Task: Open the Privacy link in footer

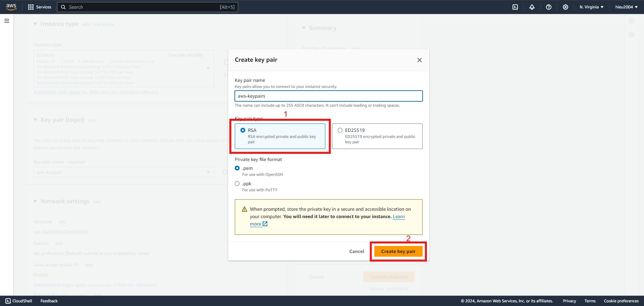Action: (570, 301)
